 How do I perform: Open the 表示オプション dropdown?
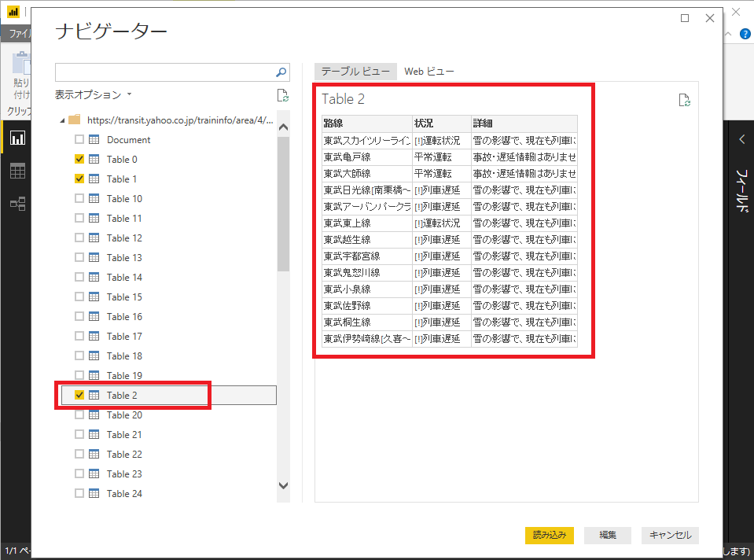tap(94, 95)
